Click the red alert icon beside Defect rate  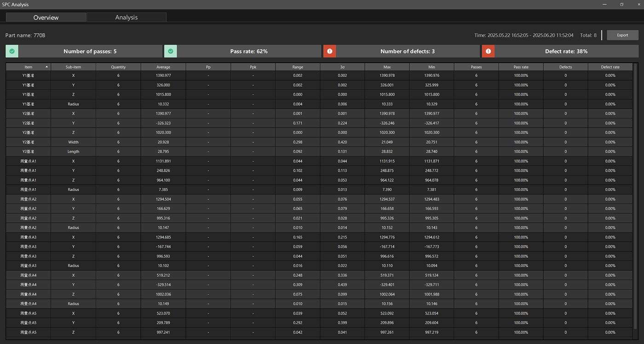(488, 51)
